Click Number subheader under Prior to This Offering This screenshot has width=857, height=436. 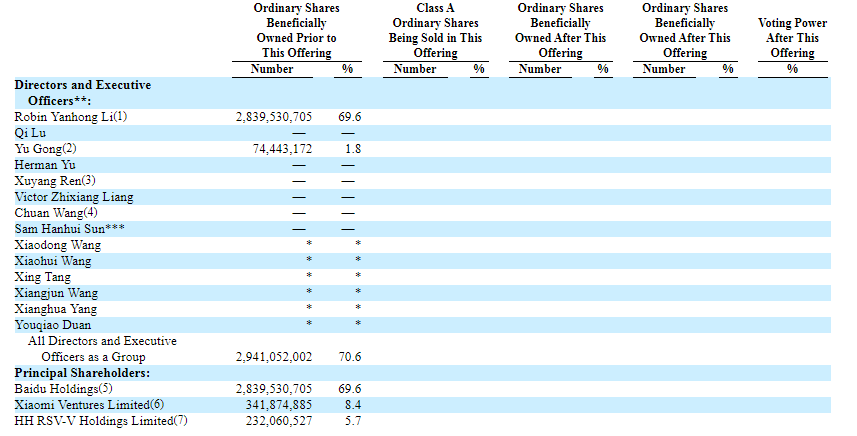272,69
